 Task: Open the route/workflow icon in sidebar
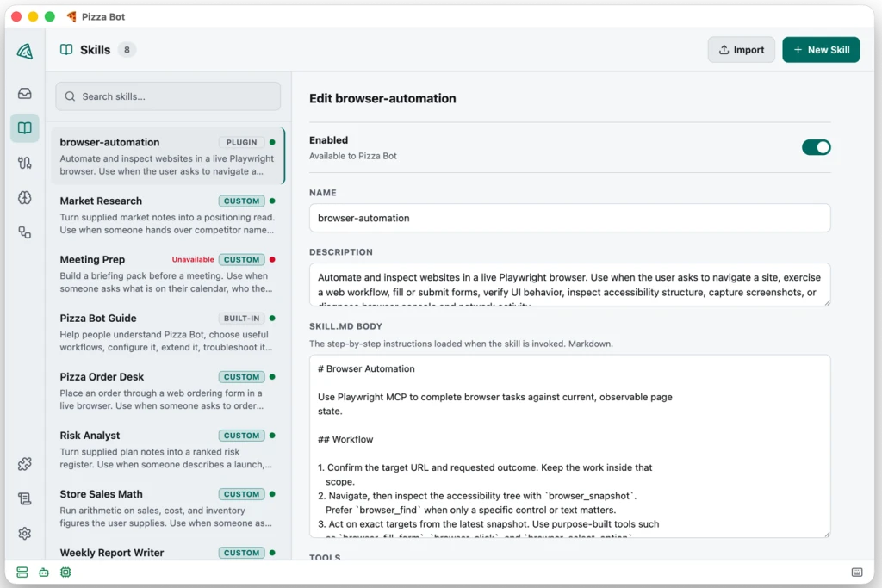[x=25, y=163]
